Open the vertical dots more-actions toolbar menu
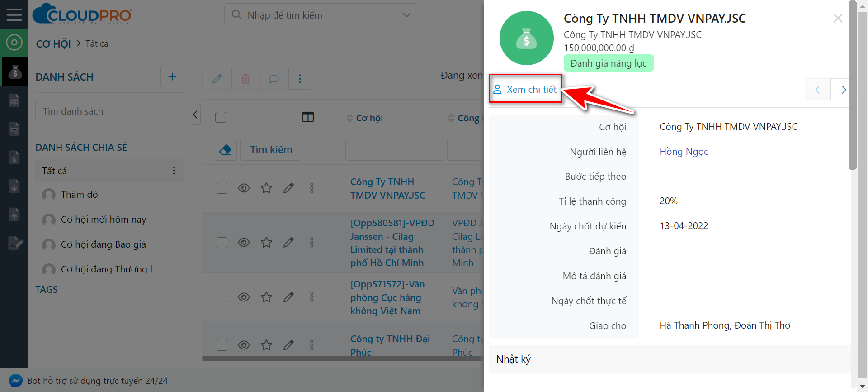This screenshot has height=392, width=868. click(x=300, y=79)
